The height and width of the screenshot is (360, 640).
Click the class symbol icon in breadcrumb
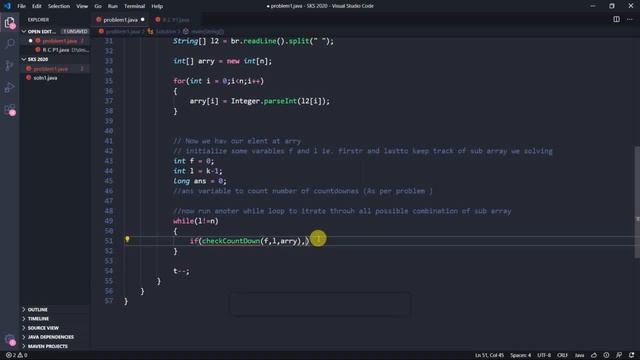coord(151,31)
